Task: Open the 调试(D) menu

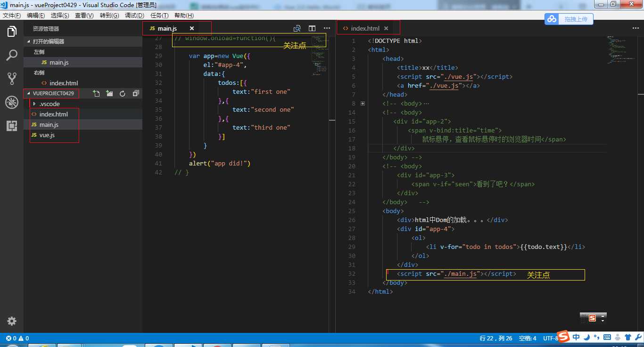Action: pyautogui.click(x=134, y=16)
